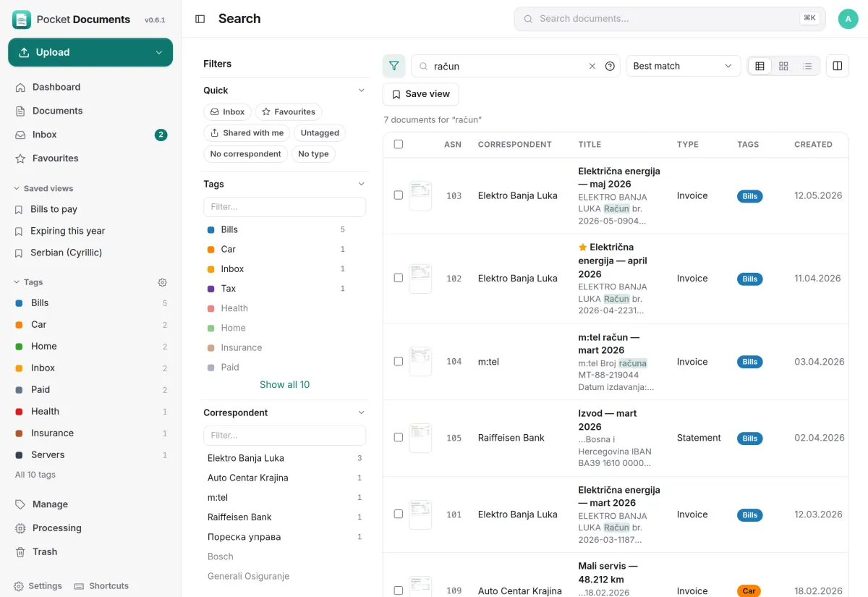Click the Correspondent Filter input box
The width and height of the screenshot is (868, 597).
284,436
